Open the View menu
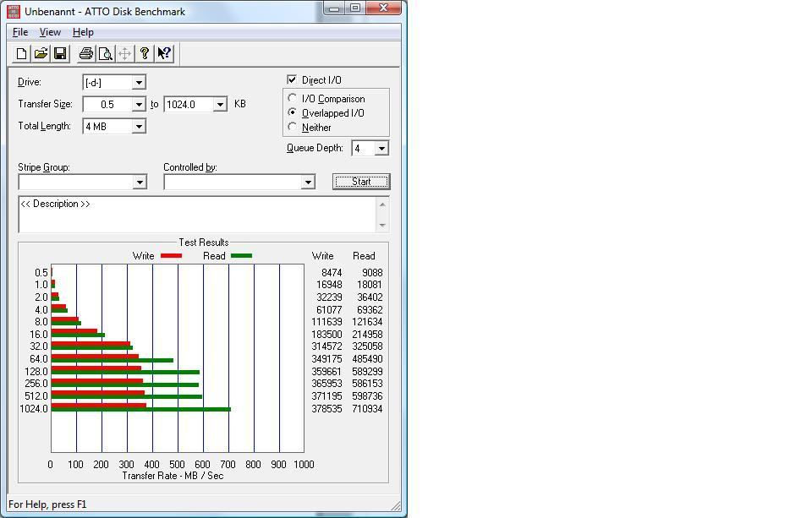This screenshot has width=812, height=518. (50, 32)
